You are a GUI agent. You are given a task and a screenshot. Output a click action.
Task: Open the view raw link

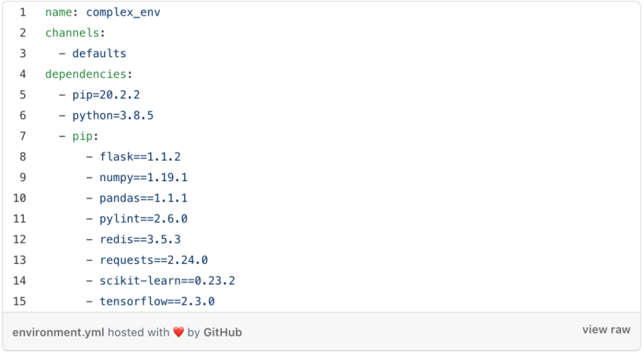tap(606, 329)
